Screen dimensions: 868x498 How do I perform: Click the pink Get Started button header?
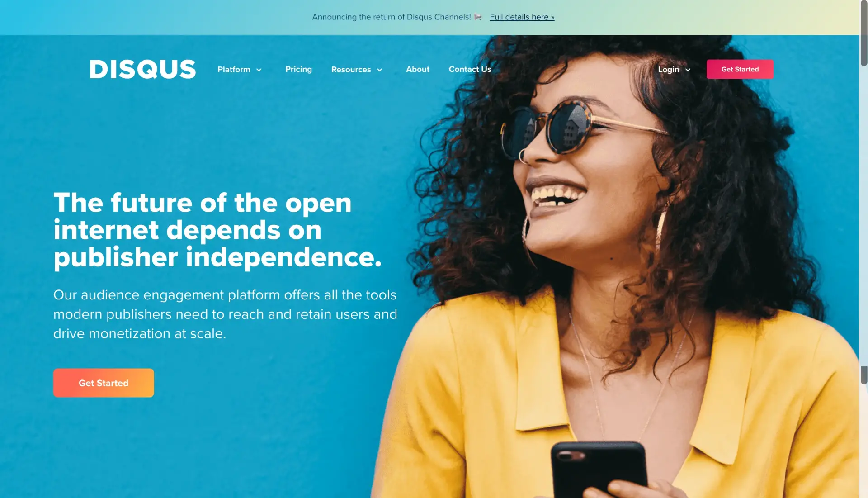tap(740, 69)
